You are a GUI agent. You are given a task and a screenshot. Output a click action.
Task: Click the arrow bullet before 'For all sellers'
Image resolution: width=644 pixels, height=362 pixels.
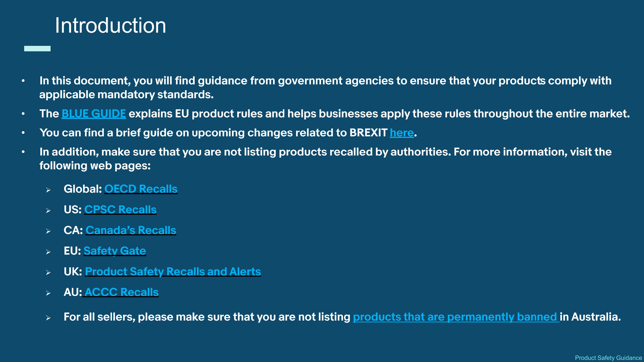48,318
